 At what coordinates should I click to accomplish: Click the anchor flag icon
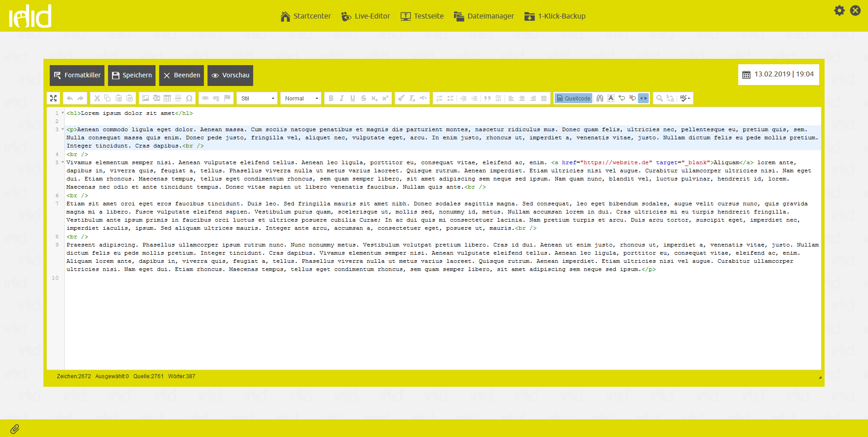pyautogui.click(x=227, y=98)
